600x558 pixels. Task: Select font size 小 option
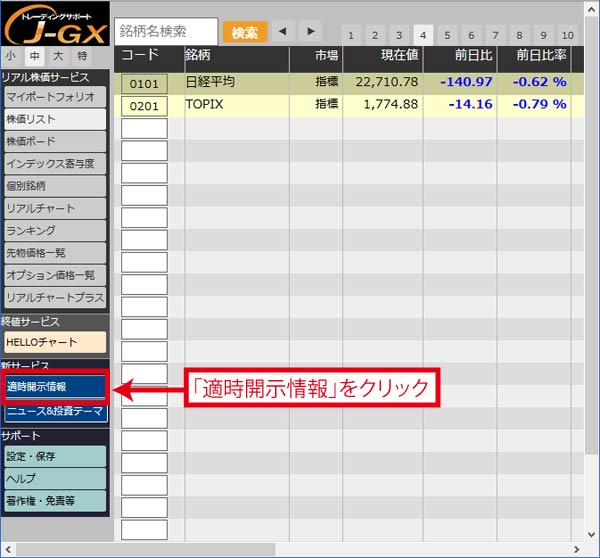point(11,57)
